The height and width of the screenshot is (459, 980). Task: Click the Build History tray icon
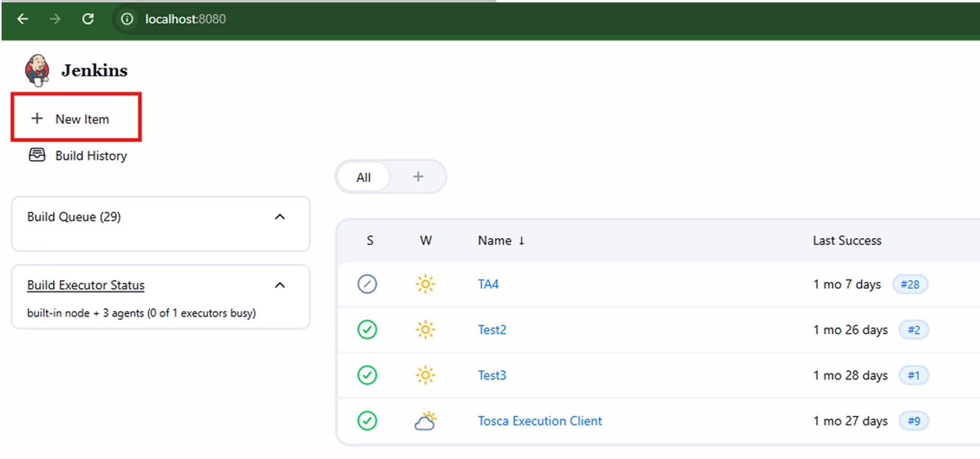(37, 155)
